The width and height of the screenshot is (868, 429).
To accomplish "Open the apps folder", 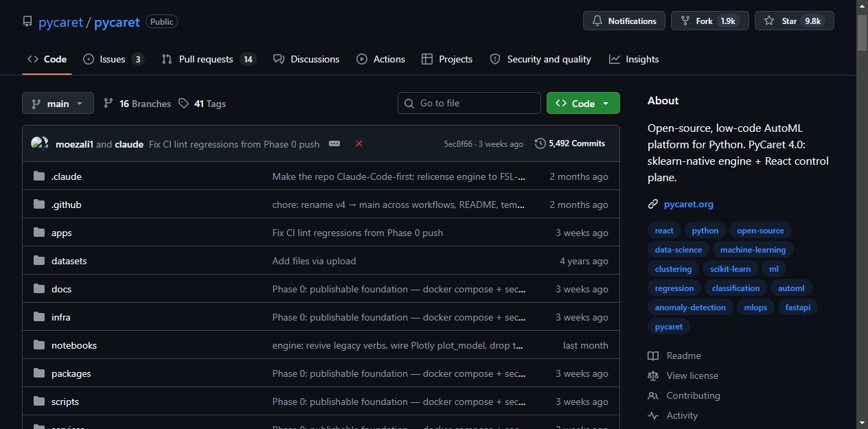I will [62, 233].
